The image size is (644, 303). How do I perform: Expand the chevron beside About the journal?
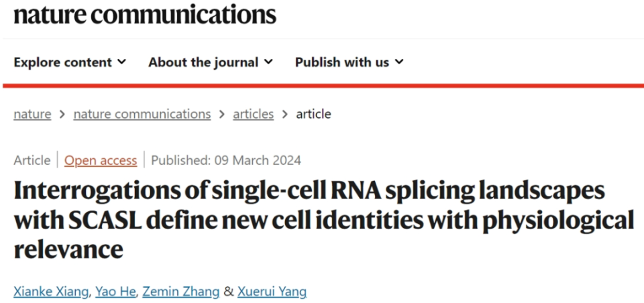tap(268, 62)
